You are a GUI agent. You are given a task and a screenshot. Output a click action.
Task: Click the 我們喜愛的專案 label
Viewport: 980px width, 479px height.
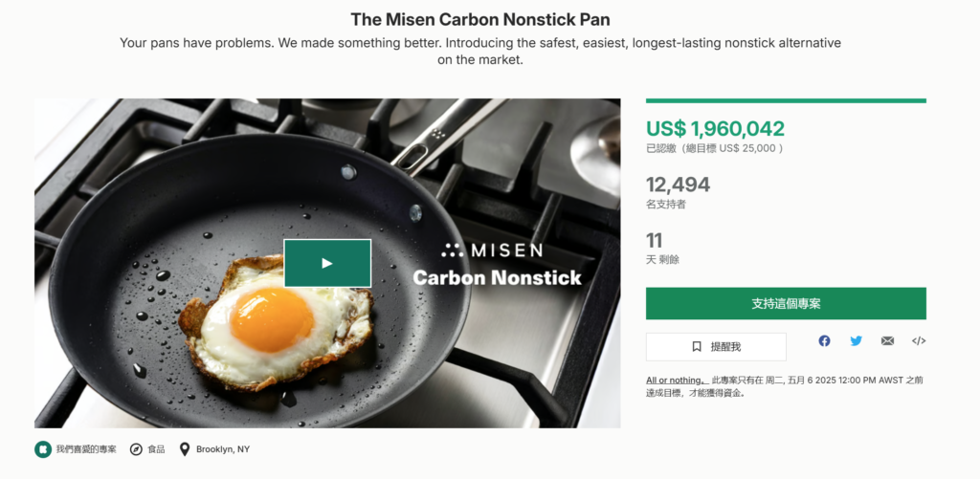click(x=86, y=449)
